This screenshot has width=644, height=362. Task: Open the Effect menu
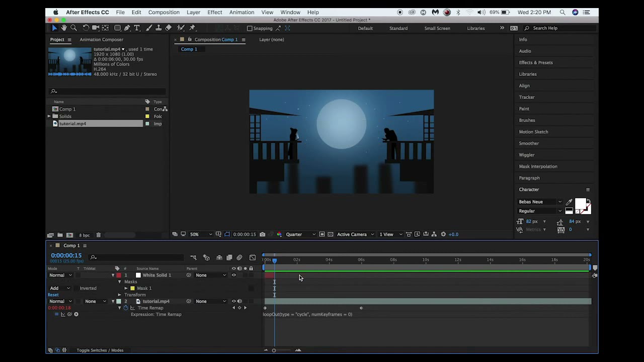point(214,12)
